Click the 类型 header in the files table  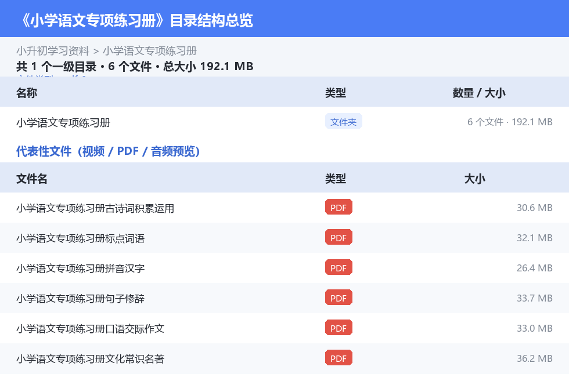[x=336, y=179]
